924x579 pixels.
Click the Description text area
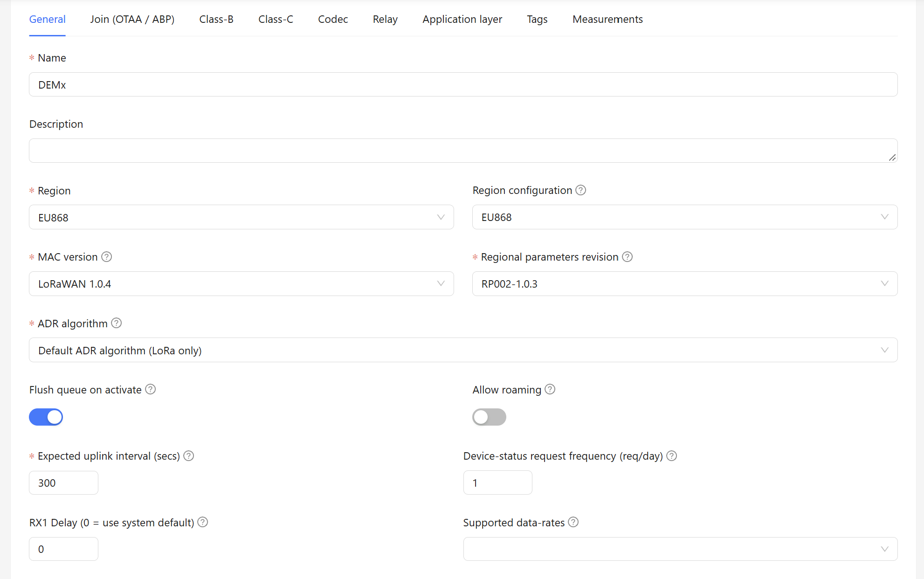coord(463,151)
